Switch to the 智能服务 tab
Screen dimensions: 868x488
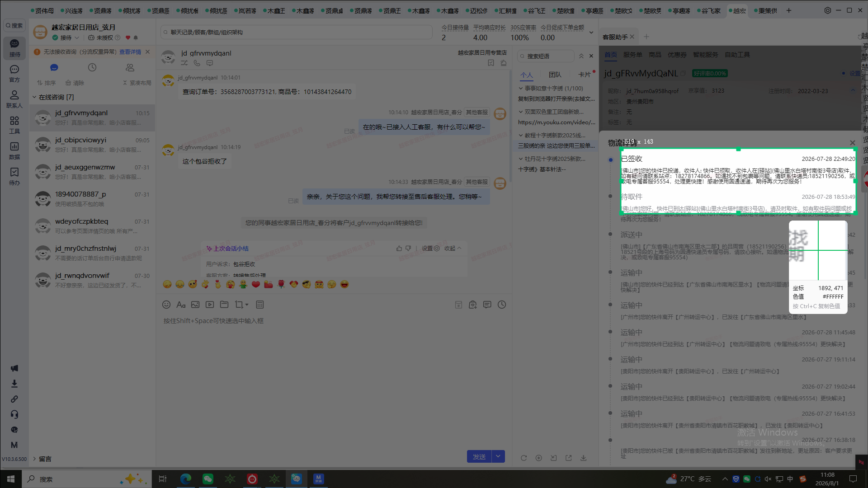(705, 55)
